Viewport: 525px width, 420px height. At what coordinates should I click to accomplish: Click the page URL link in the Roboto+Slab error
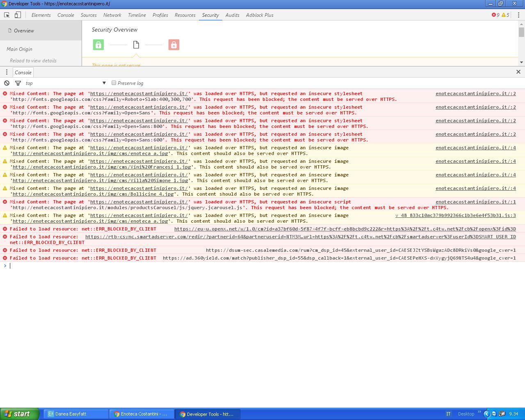pyautogui.click(x=139, y=94)
